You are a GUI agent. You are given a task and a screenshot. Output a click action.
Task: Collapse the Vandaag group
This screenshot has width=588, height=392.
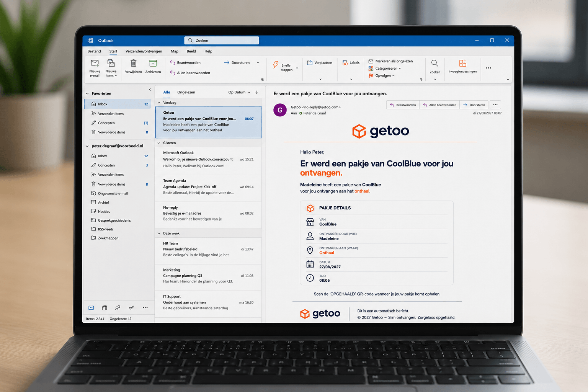pos(159,103)
